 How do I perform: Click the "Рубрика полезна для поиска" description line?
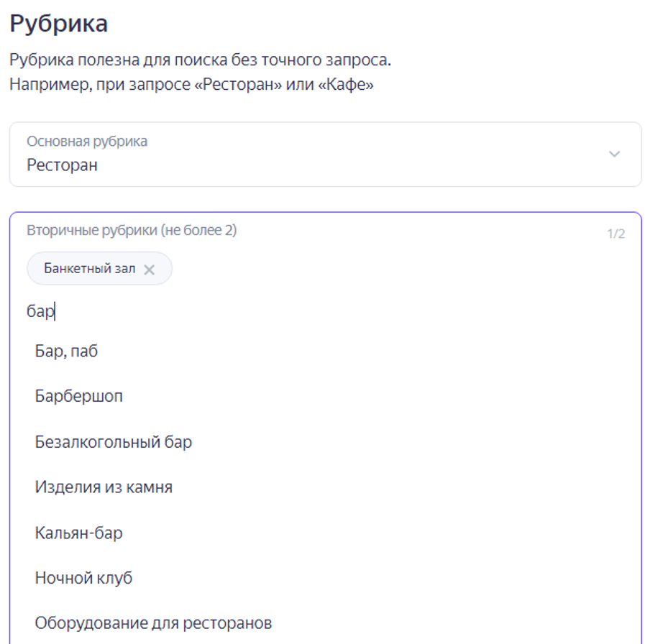tap(200, 60)
